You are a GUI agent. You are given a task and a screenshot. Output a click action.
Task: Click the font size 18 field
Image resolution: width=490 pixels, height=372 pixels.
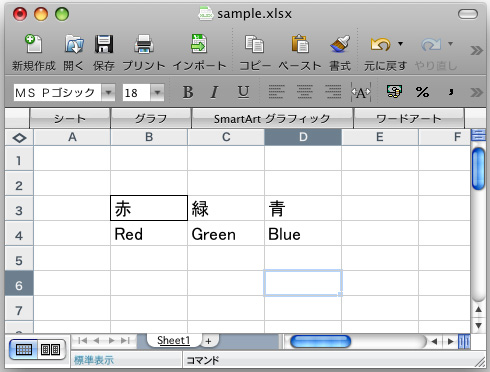137,92
